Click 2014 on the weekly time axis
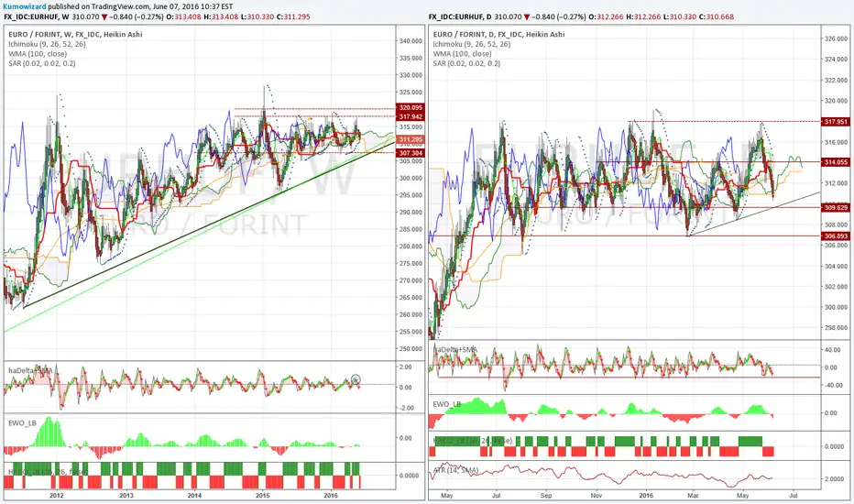 click(194, 495)
